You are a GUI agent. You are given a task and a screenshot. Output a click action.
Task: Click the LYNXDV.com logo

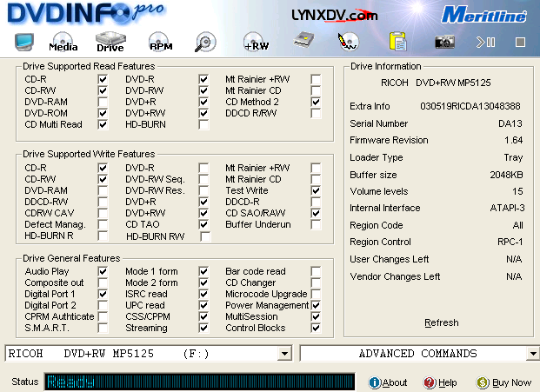point(335,15)
